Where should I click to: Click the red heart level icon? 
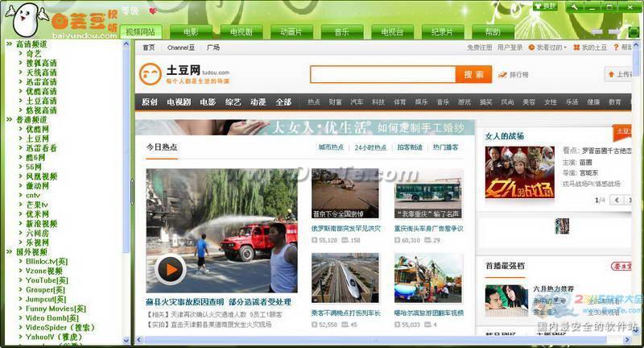point(153,11)
